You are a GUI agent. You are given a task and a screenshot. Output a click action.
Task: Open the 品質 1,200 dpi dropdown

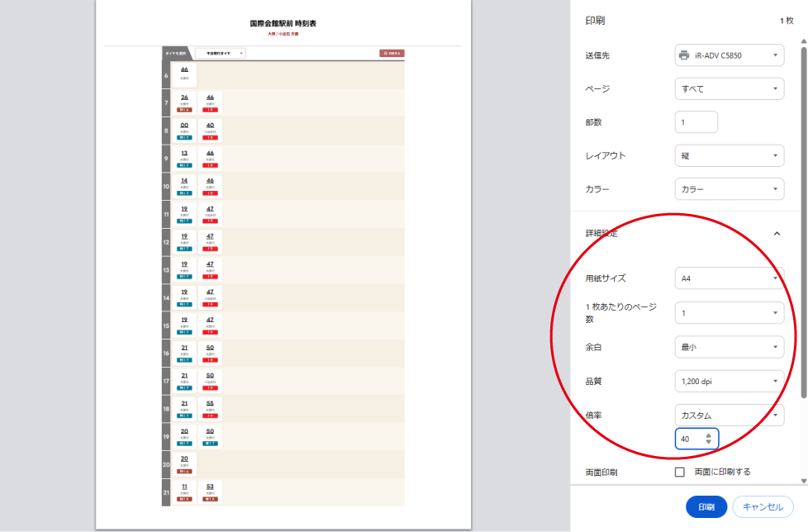pyautogui.click(x=729, y=381)
